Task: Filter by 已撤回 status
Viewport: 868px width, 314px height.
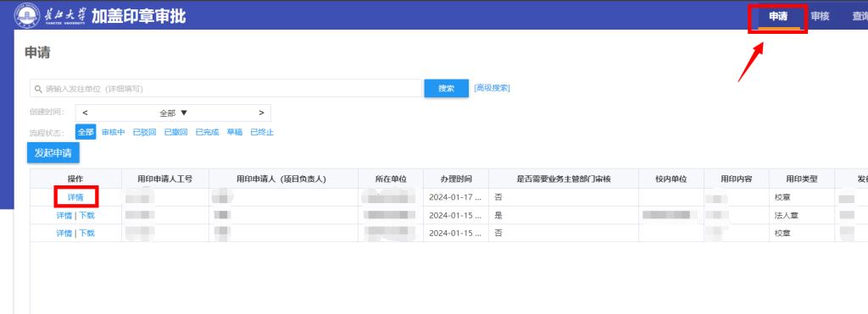Action: (x=175, y=132)
